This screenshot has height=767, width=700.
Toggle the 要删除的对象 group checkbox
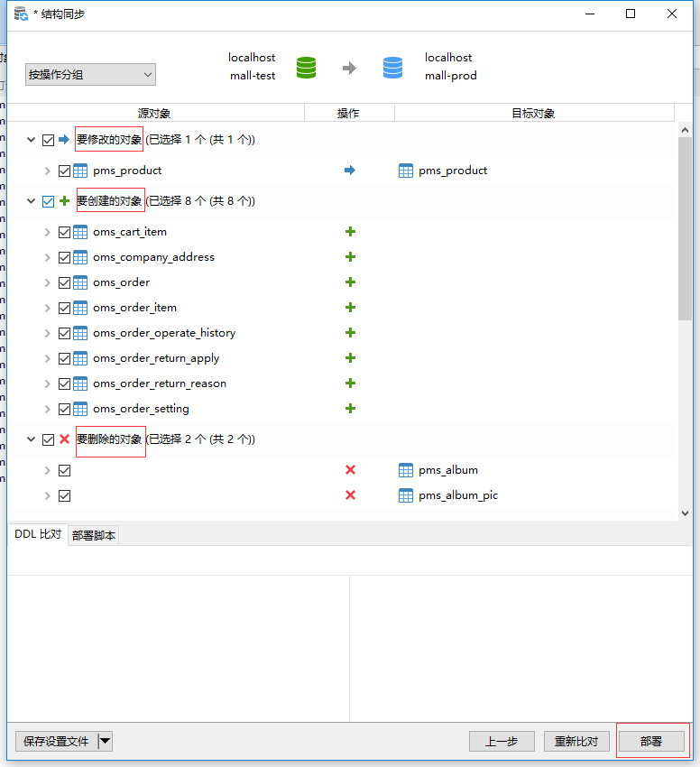[x=48, y=439]
